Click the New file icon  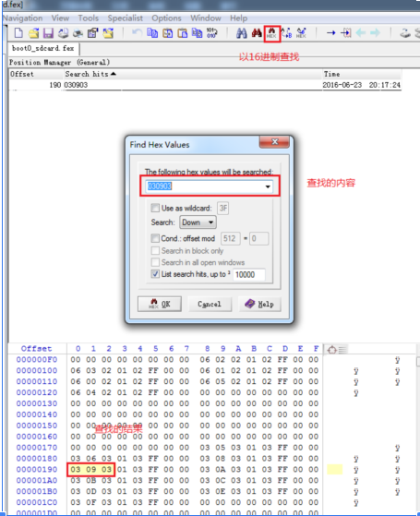coord(18,33)
